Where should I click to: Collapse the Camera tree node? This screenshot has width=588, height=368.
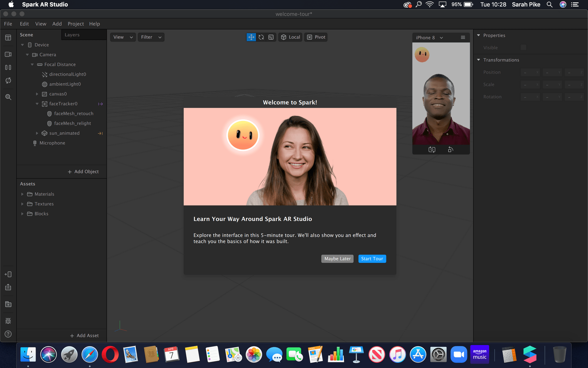[x=27, y=55]
